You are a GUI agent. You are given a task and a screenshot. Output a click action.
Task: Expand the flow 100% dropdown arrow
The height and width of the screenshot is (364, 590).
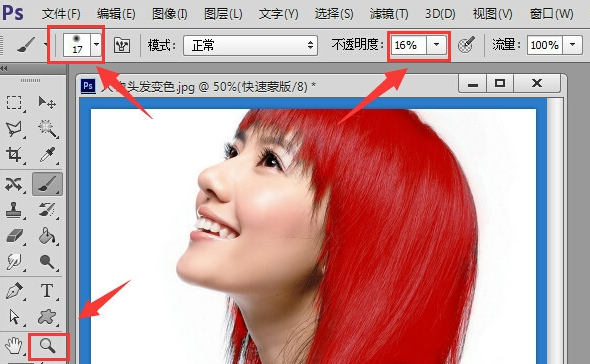tap(572, 45)
